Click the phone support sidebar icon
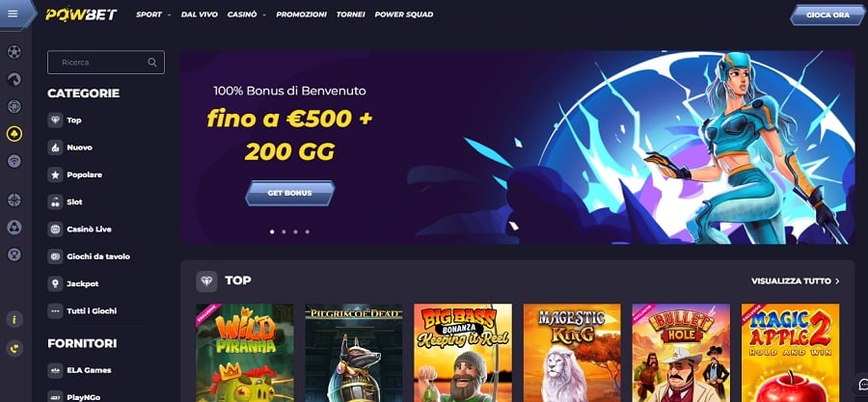The height and width of the screenshot is (402, 868). 14,348
